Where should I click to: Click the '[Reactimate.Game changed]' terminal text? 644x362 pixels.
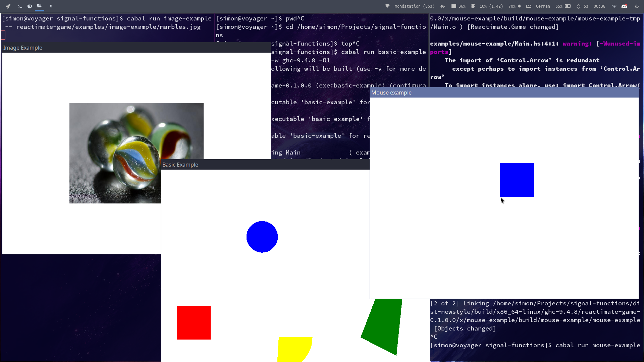[x=513, y=27]
